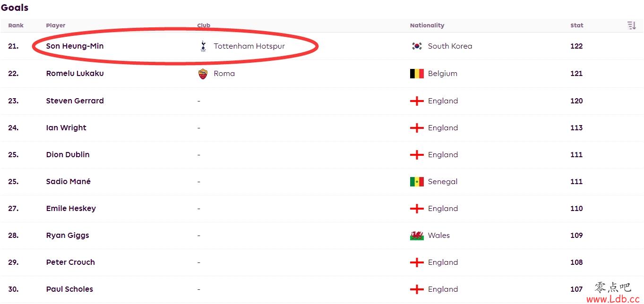Open Peter Crouch player profile
Viewport: 644px width, 304px height.
pyautogui.click(x=70, y=262)
